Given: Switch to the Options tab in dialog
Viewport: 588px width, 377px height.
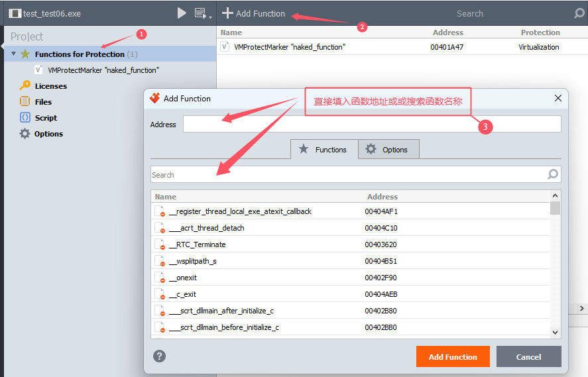Looking at the screenshot, I should coord(388,149).
